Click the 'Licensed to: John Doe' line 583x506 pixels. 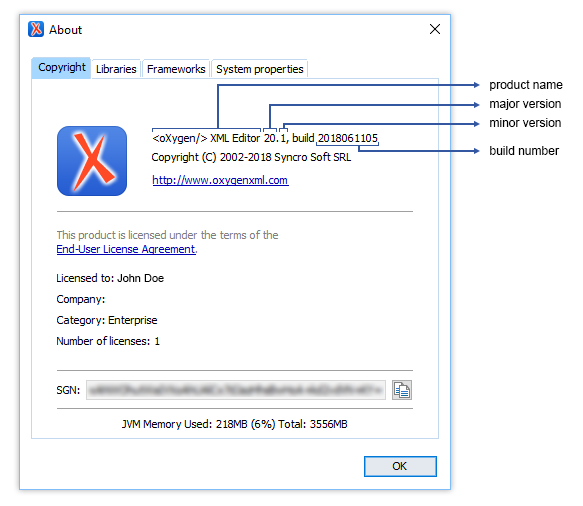tap(110, 278)
